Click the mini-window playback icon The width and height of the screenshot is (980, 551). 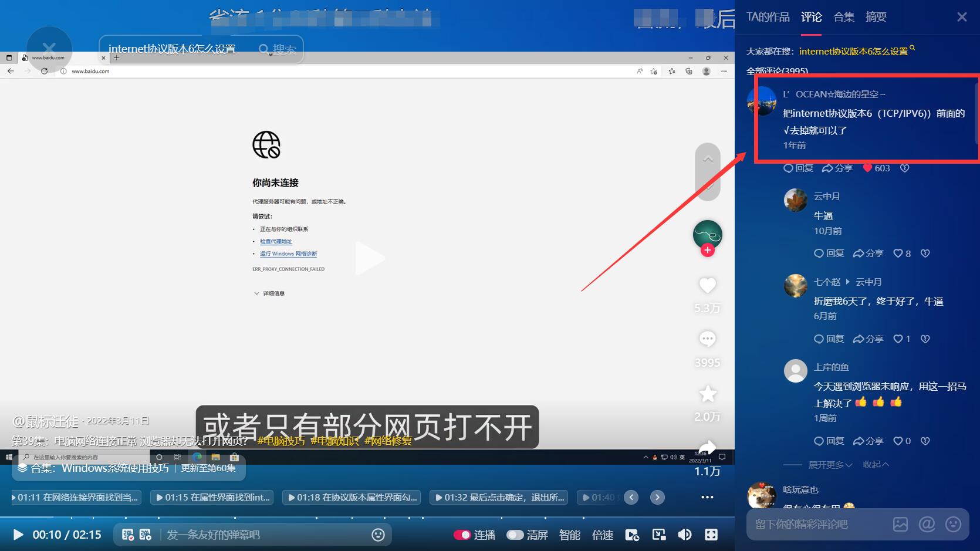[632, 535]
